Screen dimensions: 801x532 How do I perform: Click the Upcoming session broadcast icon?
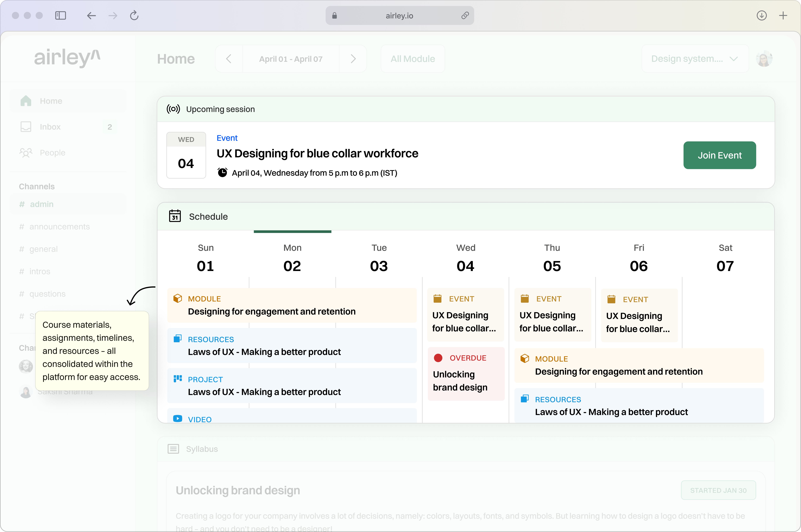coord(173,109)
